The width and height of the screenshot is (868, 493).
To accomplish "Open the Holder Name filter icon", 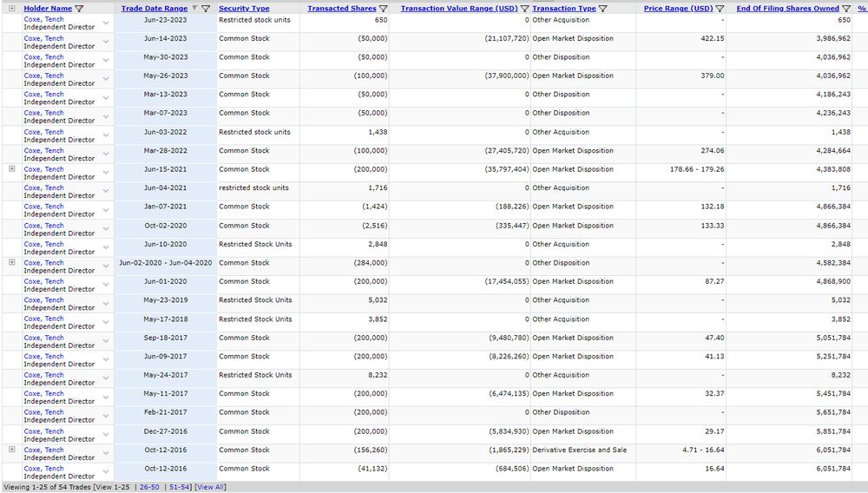I will point(79,9).
